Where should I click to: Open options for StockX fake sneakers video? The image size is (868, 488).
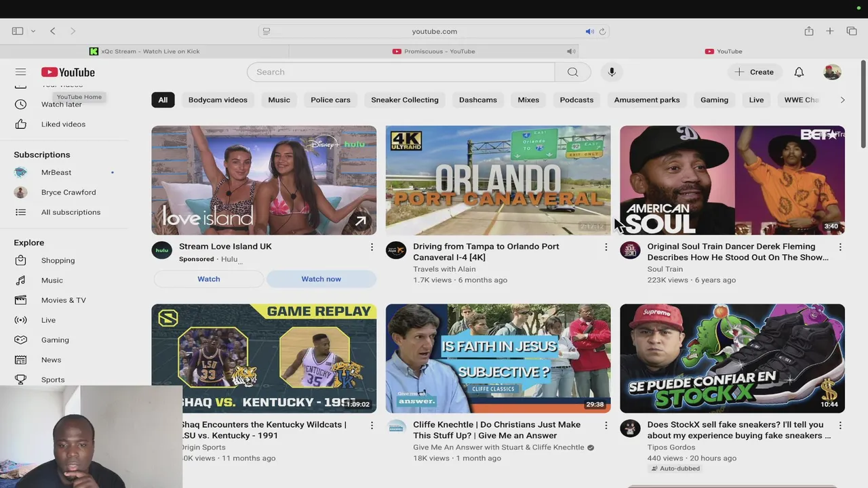click(x=840, y=426)
